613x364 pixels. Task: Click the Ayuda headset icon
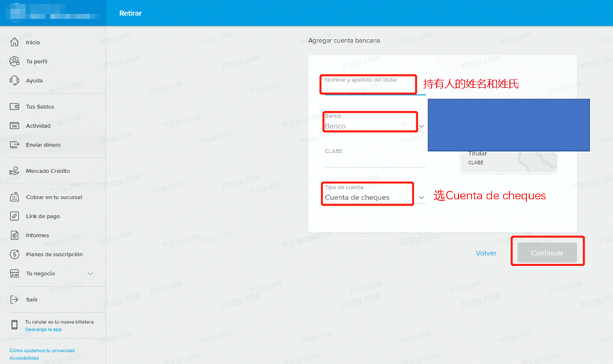14,80
